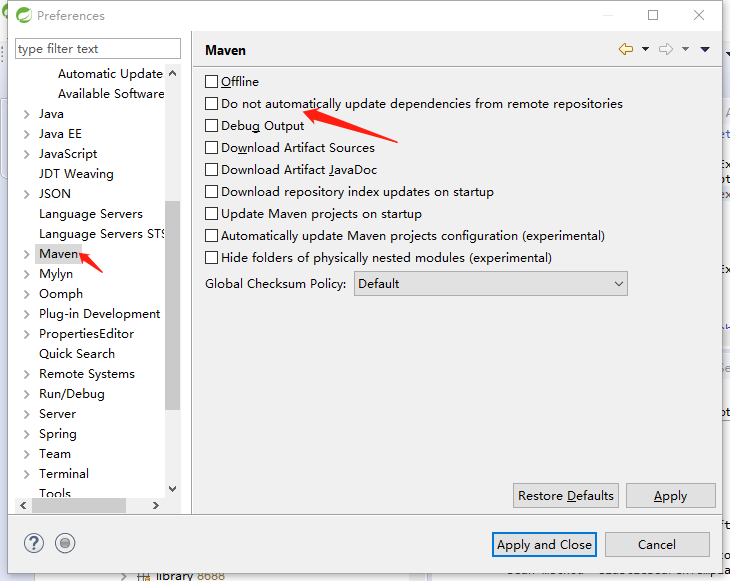
Task: Click the Cancel button
Action: coord(657,544)
